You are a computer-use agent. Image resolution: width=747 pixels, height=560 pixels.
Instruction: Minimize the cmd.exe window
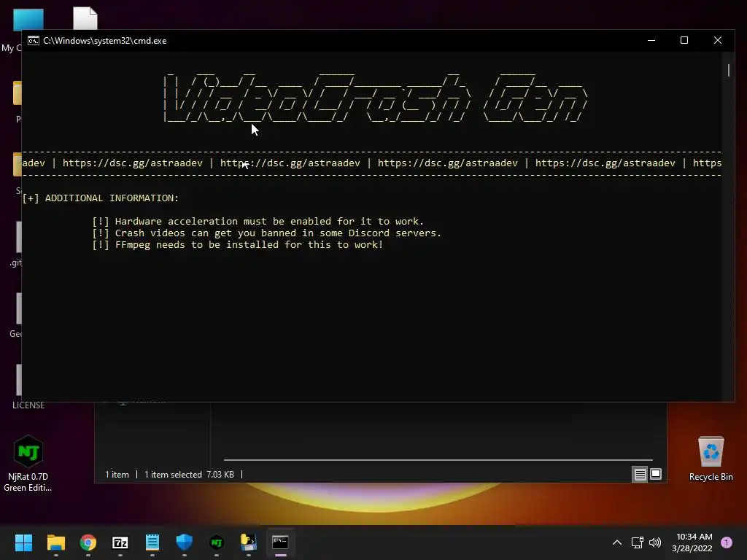(x=651, y=41)
